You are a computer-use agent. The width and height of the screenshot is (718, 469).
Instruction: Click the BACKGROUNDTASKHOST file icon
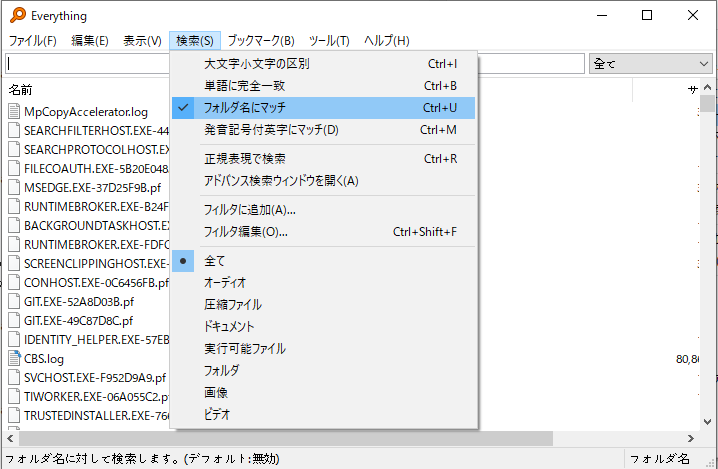coord(14,225)
